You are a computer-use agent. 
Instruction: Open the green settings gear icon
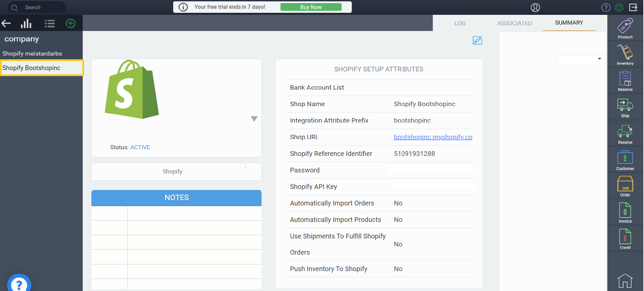pyautogui.click(x=619, y=7)
